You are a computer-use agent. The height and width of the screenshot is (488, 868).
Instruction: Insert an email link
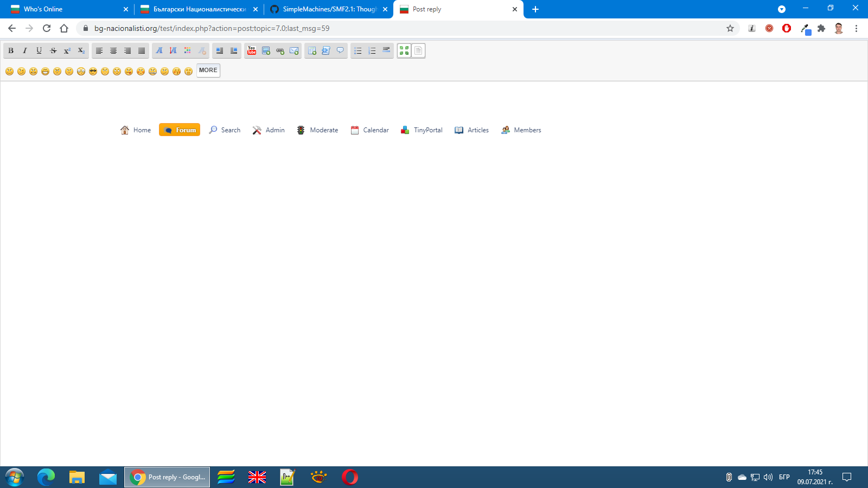coord(293,50)
